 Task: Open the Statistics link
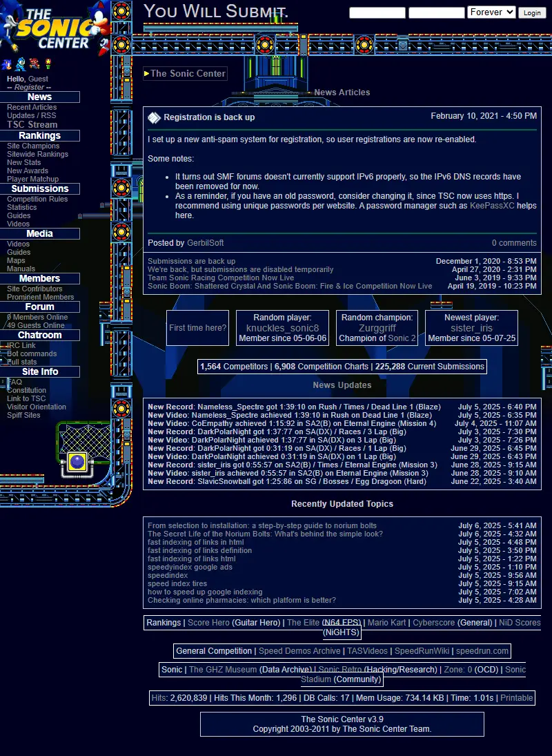click(x=21, y=207)
